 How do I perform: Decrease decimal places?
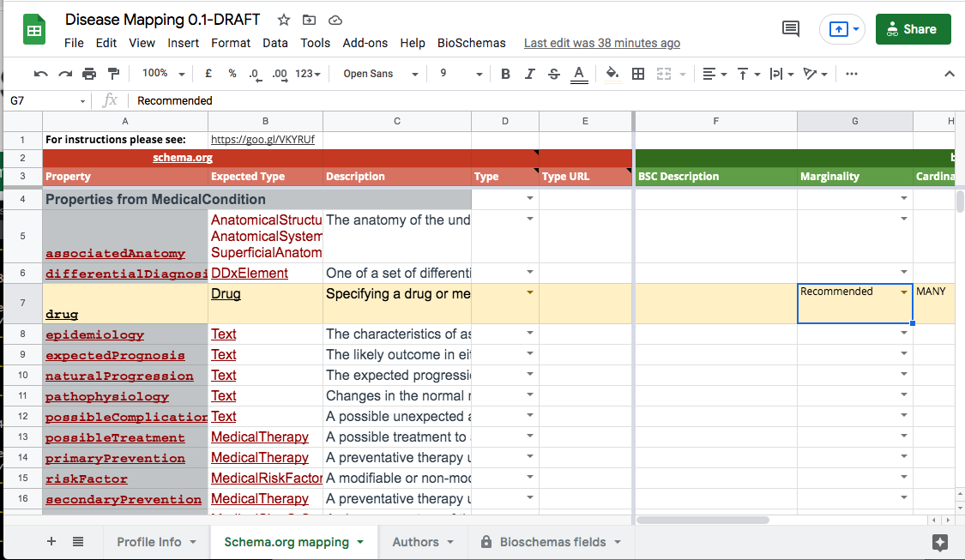point(254,74)
